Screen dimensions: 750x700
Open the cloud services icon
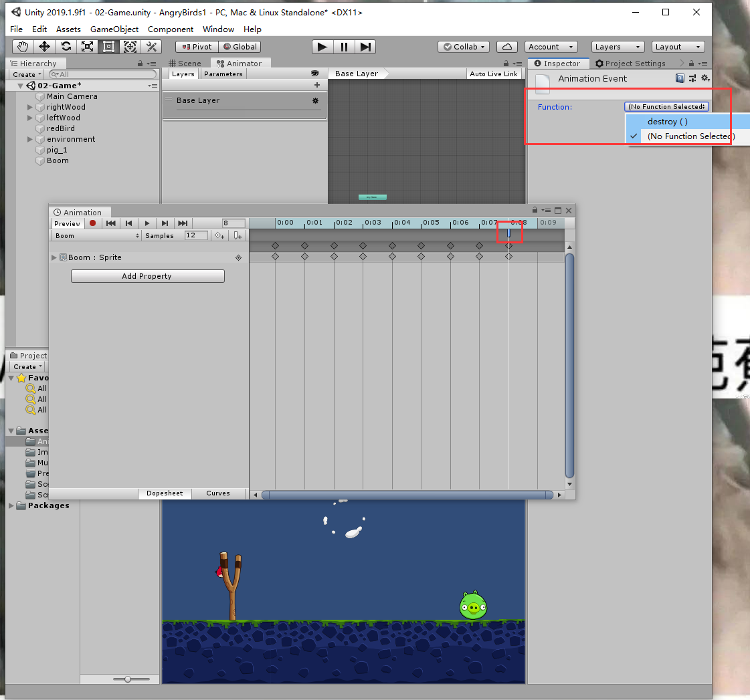[x=507, y=47]
